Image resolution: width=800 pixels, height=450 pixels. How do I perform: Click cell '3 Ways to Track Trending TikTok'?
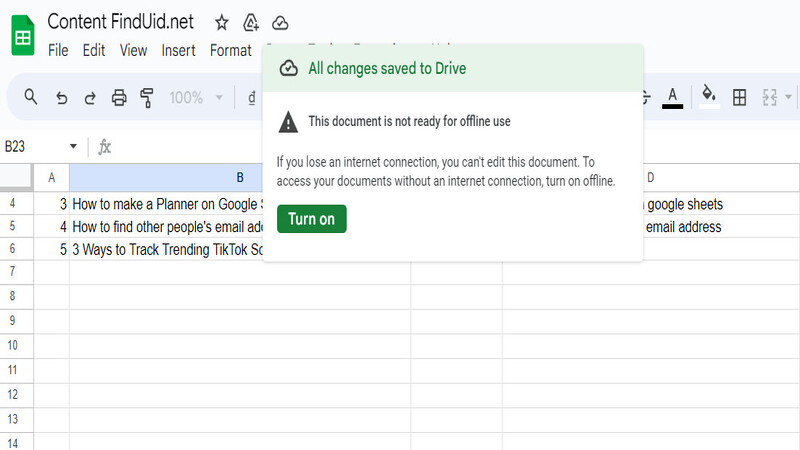tap(166, 249)
